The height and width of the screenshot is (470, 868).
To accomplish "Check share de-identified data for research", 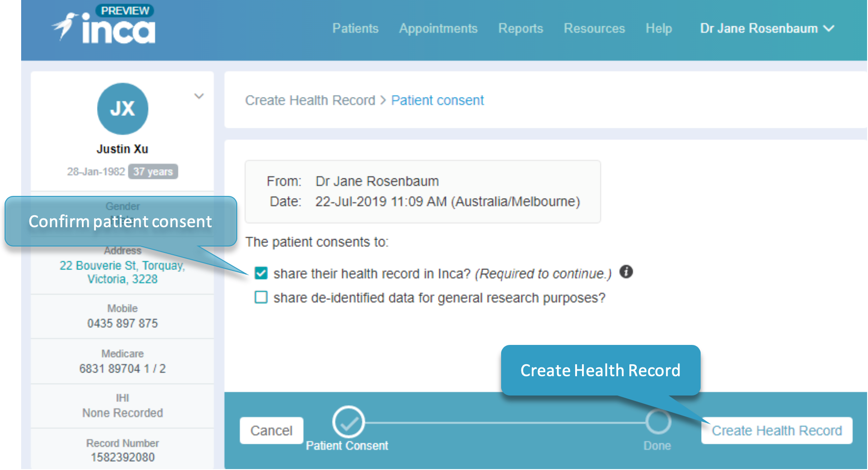I will point(261,297).
